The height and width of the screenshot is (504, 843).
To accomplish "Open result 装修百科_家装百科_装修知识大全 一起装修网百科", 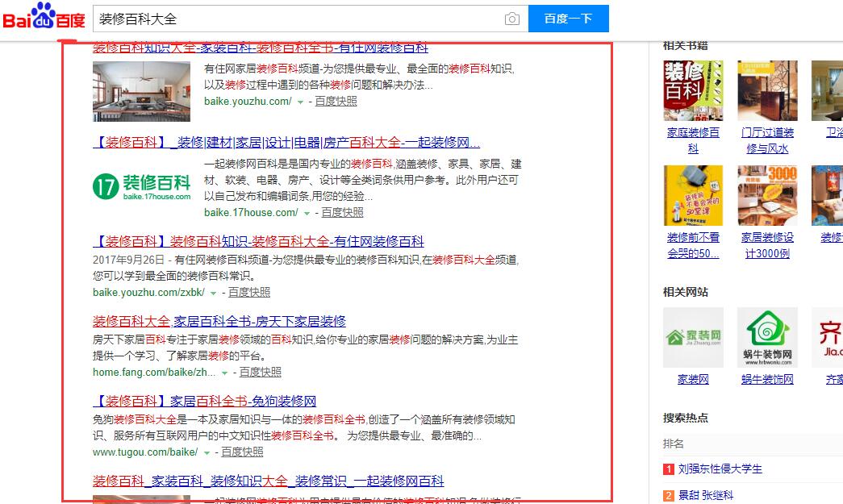I will pyautogui.click(x=269, y=481).
